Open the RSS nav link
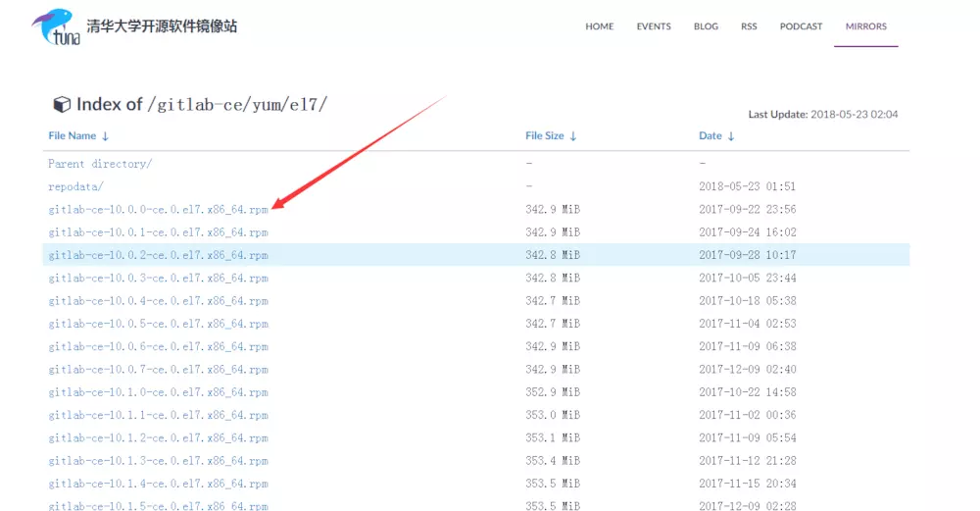 point(749,26)
